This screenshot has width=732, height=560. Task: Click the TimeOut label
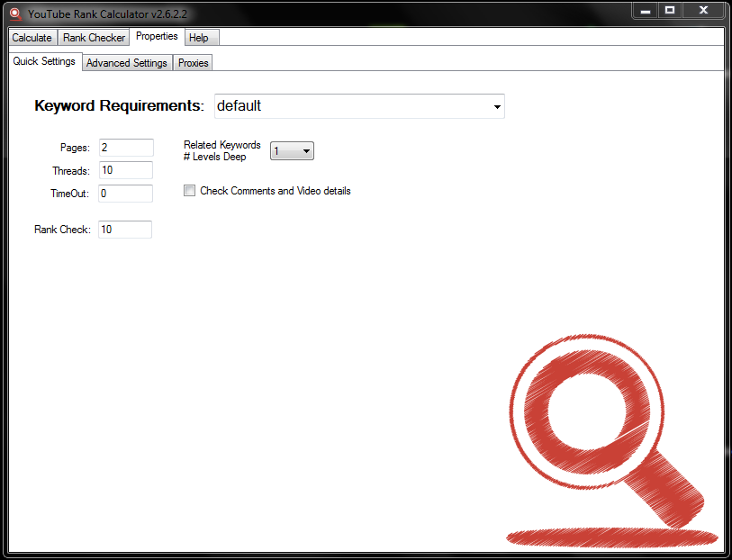[70, 194]
